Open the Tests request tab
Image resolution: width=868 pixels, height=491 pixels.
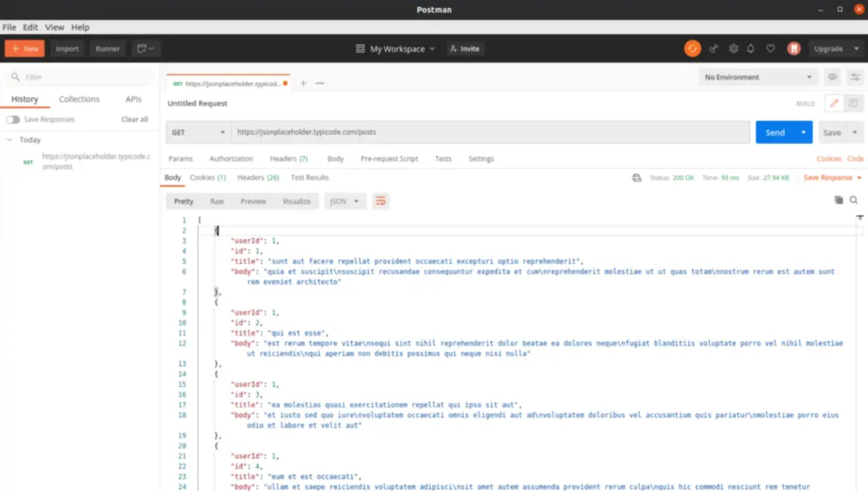click(x=443, y=159)
